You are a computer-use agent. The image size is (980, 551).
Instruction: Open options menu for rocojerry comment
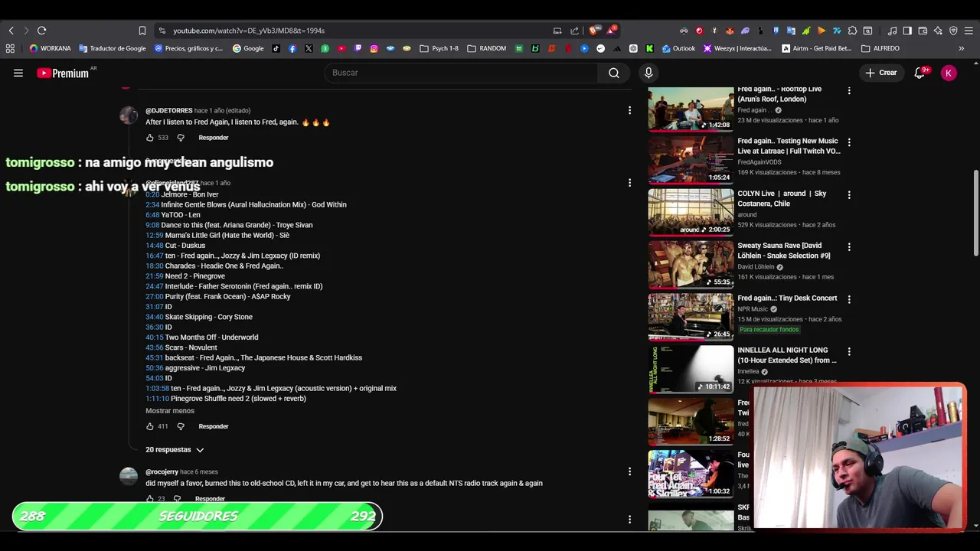tap(629, 471)
